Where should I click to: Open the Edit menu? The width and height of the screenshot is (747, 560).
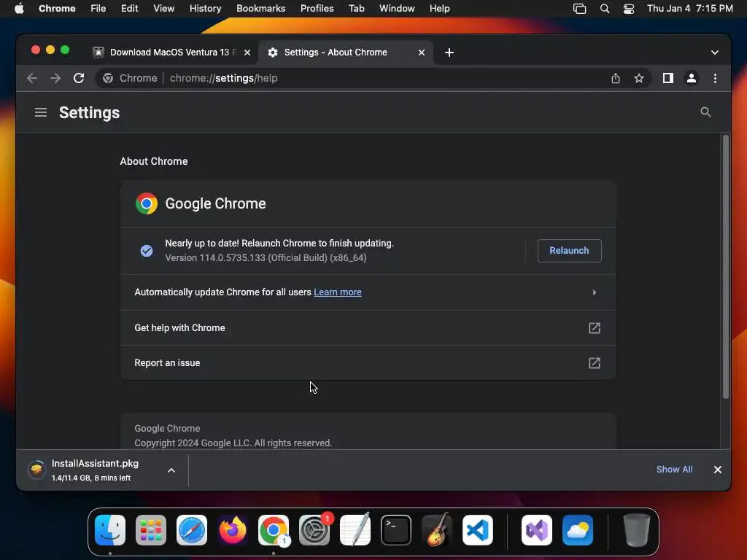(x=129, y=9)
